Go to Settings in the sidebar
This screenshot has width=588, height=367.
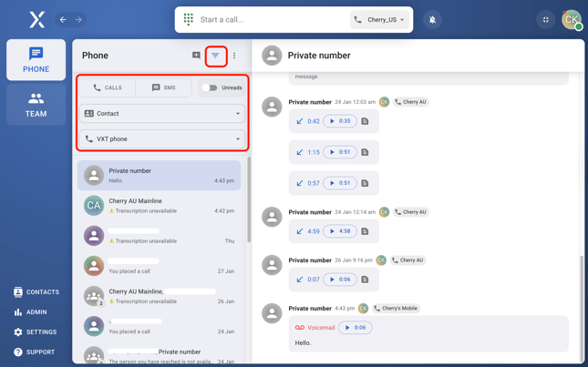36,332
